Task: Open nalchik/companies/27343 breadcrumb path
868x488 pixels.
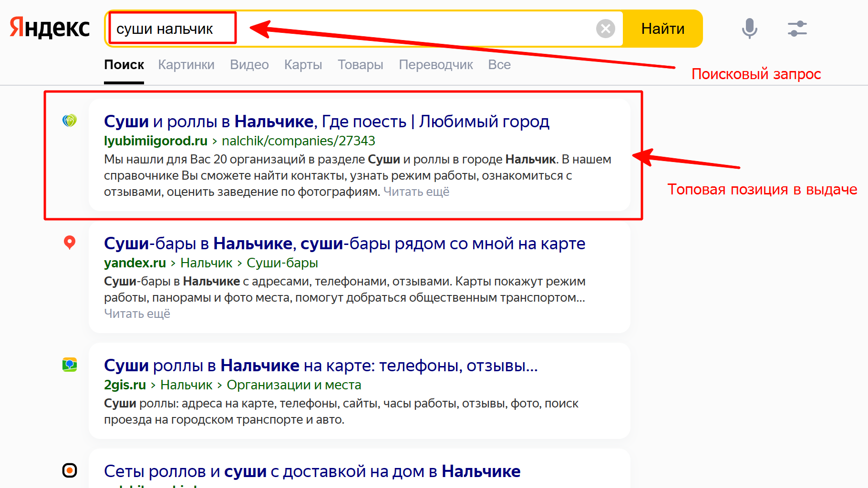Action: click(299, 141)
